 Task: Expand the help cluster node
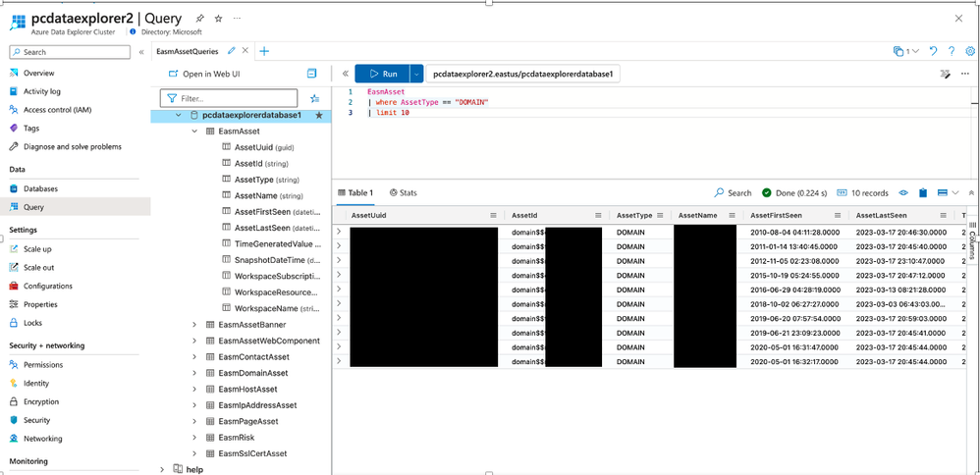tap(162, 469)
